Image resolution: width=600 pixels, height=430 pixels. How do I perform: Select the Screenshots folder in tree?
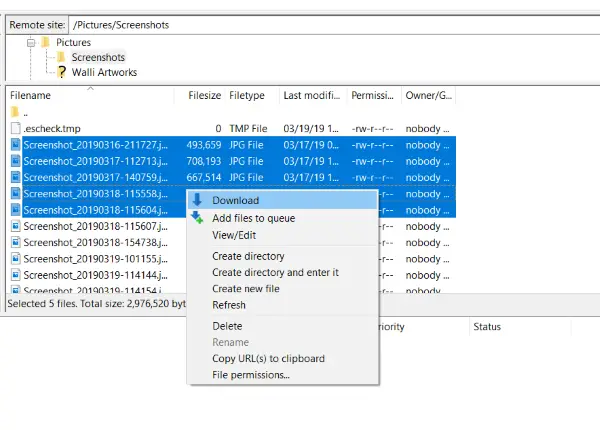pyautogui.click(x=98, y=58)
